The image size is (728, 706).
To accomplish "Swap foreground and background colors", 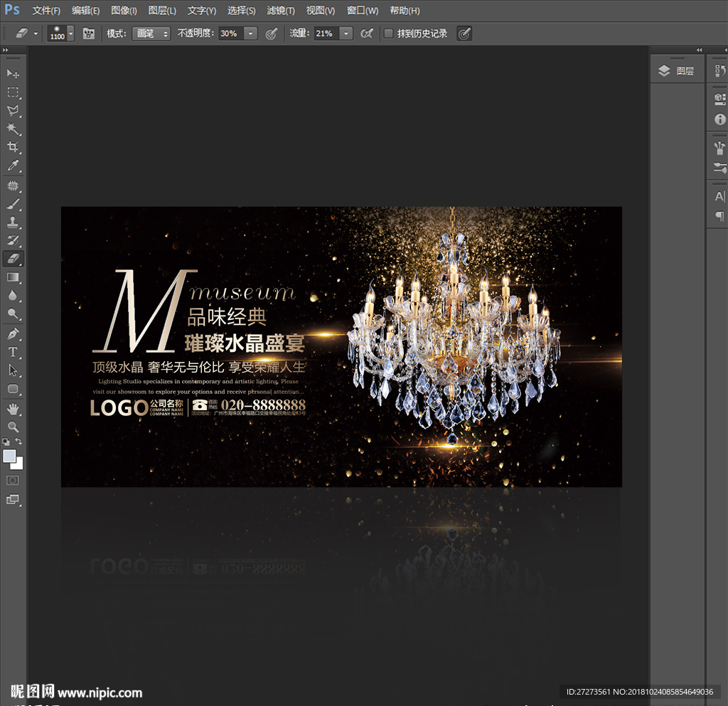I will point(18,442).
